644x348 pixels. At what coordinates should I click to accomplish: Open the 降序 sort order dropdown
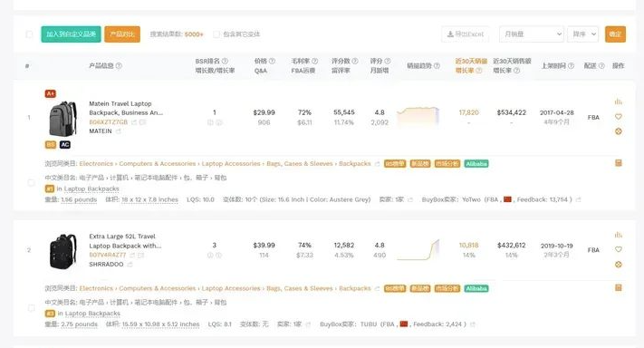(582, 34)
